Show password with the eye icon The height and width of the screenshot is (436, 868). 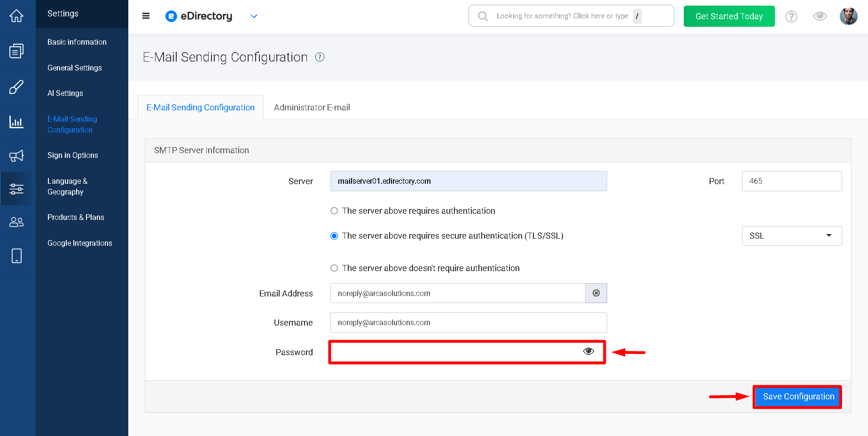588,351
